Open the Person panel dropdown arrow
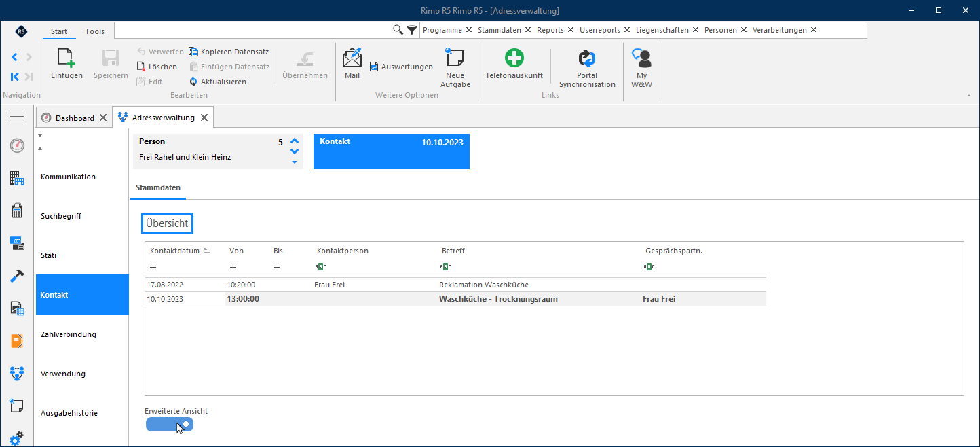The width and height of the screenshot is (980, 447). click(295, 162)
